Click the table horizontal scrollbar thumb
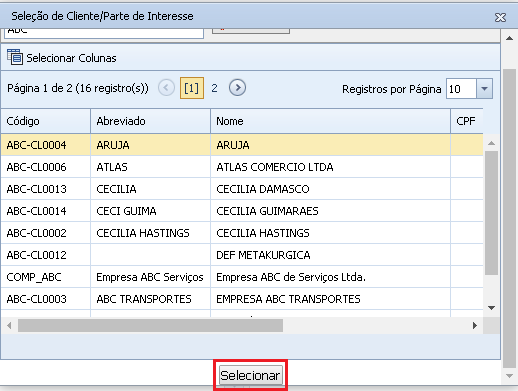This screenshot has width=518, height=391. point(150,325)
